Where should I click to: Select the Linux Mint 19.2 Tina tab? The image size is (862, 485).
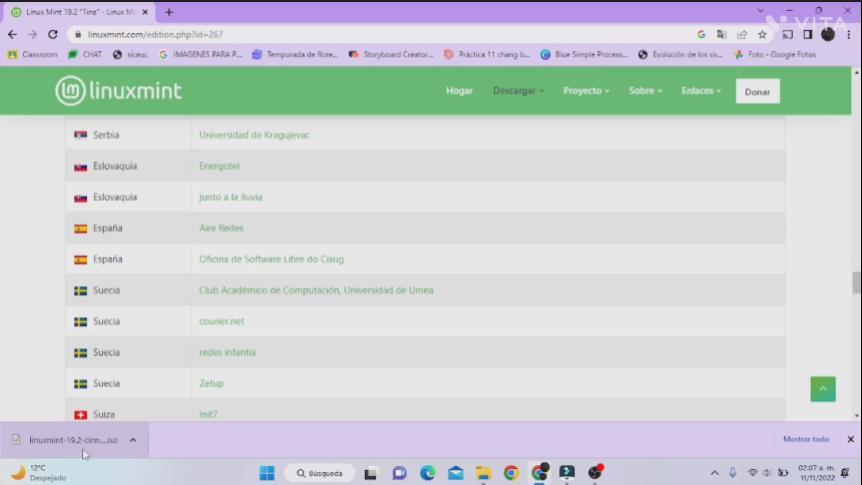(79, 12)
